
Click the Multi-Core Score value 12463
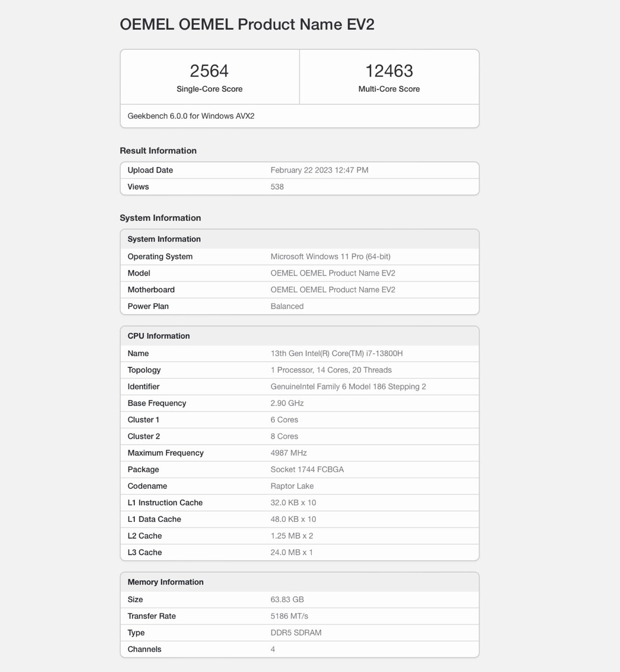pos(389,71)
